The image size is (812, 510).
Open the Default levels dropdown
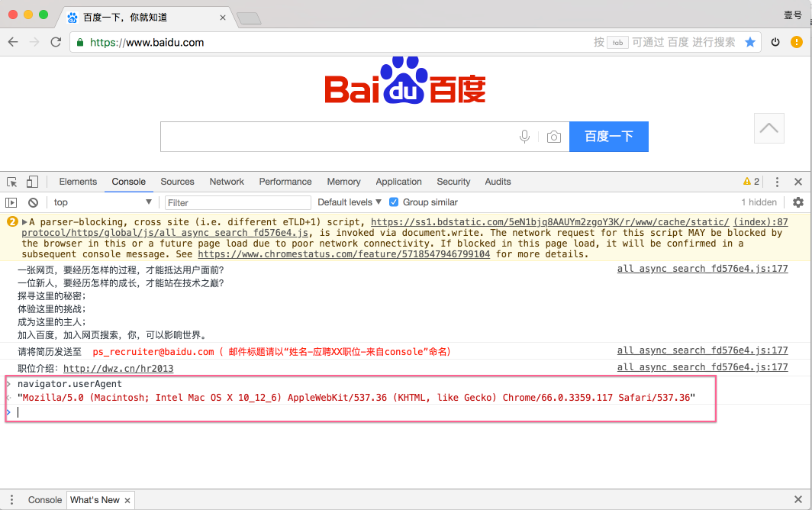click(350, 202)
